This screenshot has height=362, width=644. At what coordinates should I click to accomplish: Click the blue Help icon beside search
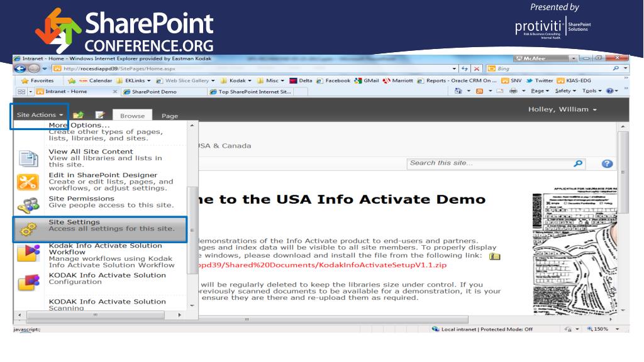click(607, 164)
